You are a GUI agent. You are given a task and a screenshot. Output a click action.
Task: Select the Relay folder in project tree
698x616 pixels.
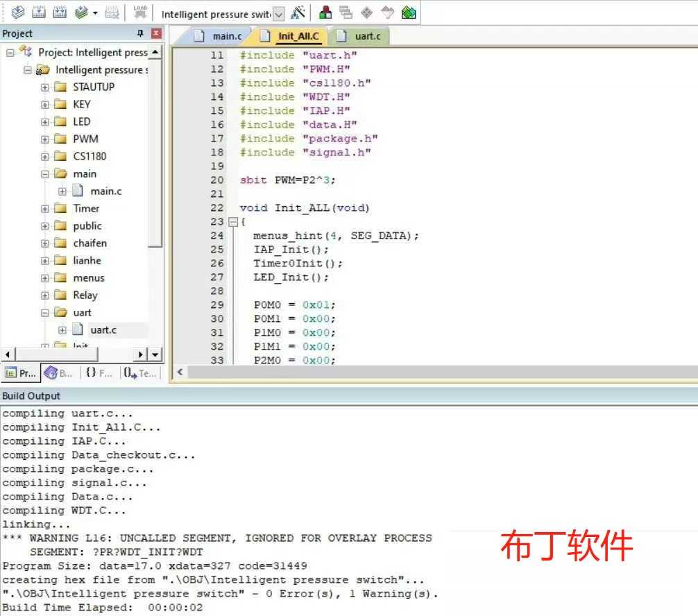(85, 295)
